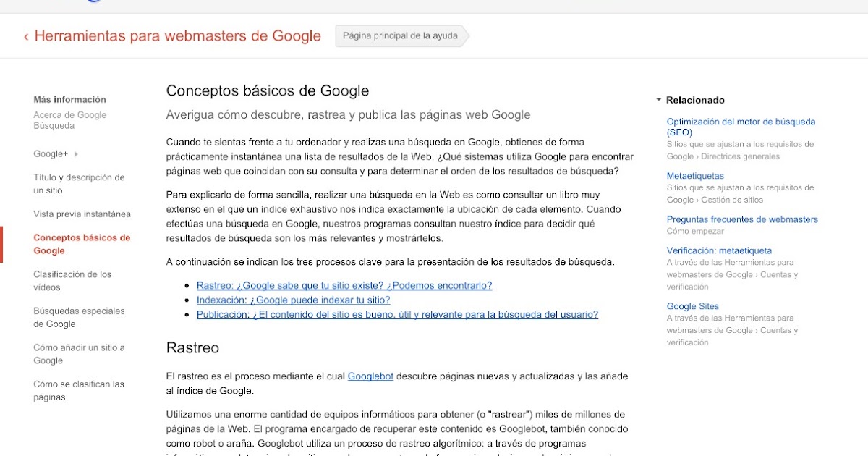Image resolution: width=868 pixels, height=456 pixels.
Task: Open Cómo añadir un sitio a Google
Action: tap(79, 354)
